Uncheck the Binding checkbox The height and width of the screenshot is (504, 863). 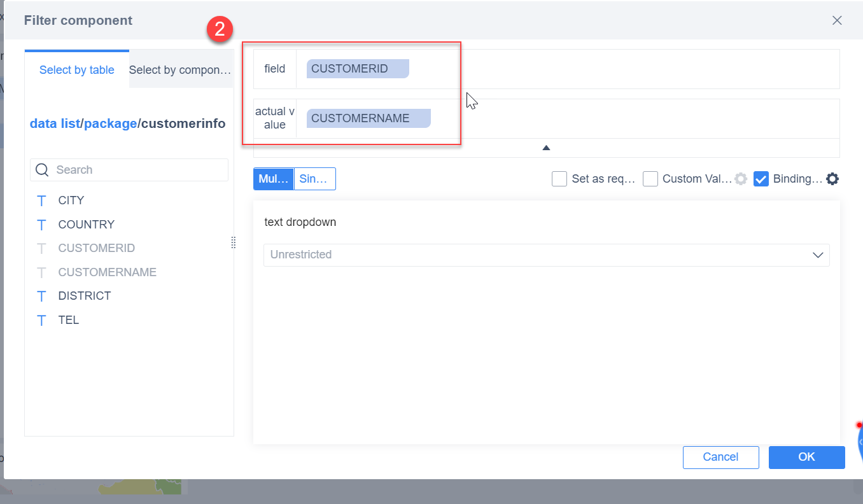(x=761, y=179)
